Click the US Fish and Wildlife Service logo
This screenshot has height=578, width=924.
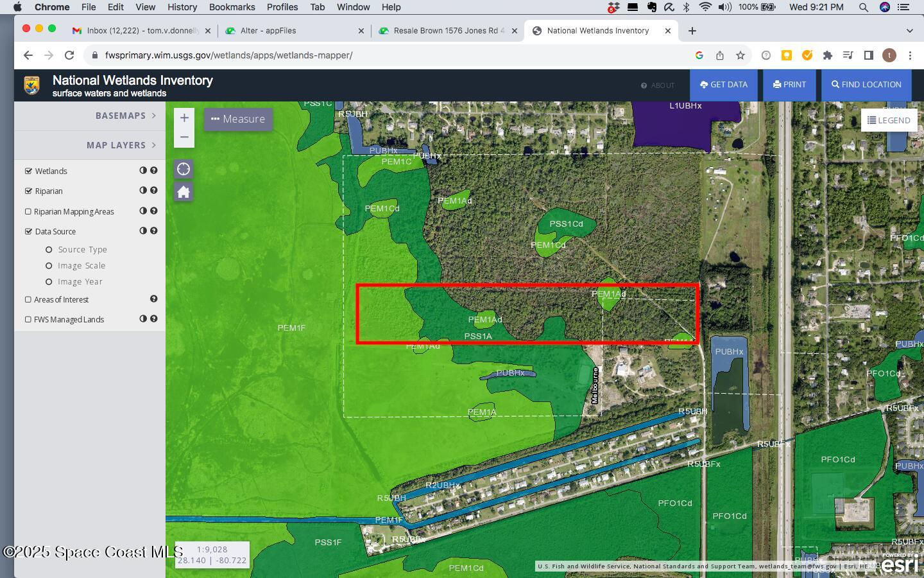click(32, 85)
